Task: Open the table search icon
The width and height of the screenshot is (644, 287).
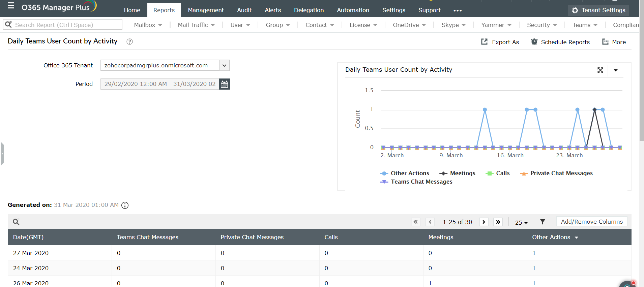Action: coord(16,222)
